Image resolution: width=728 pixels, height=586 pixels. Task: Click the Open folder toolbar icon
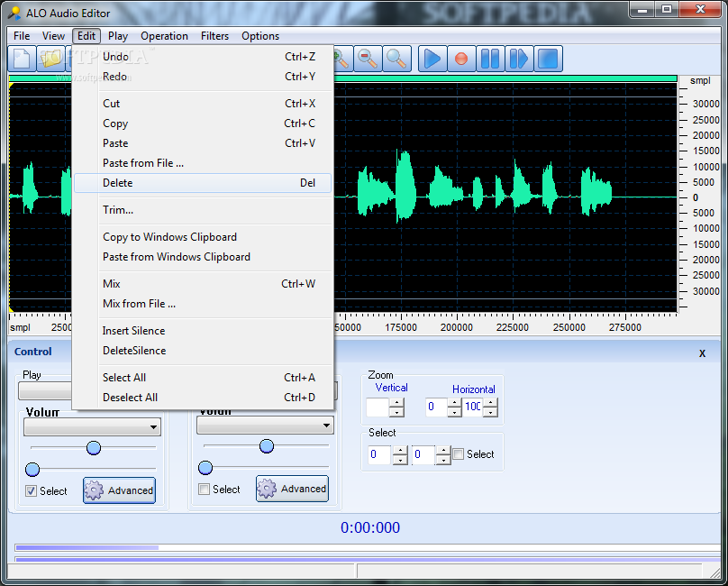(50, 59)
